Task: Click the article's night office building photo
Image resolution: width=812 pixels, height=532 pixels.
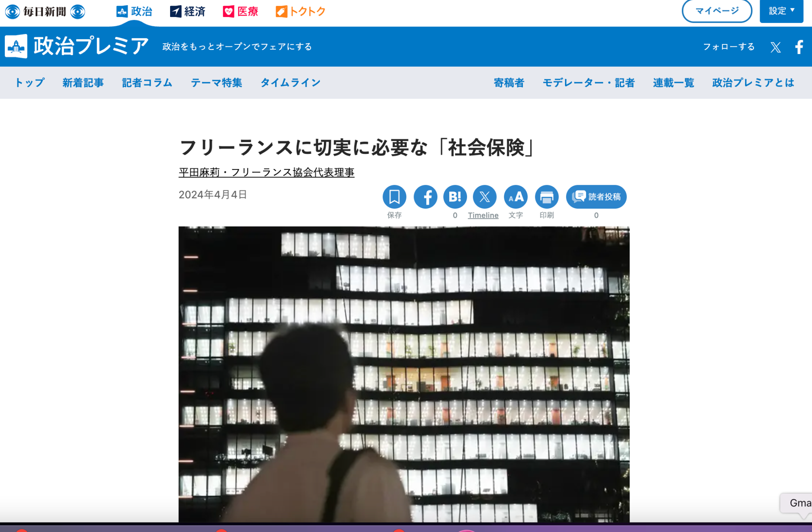Action: pyautogui.click(x=404, y=374)
